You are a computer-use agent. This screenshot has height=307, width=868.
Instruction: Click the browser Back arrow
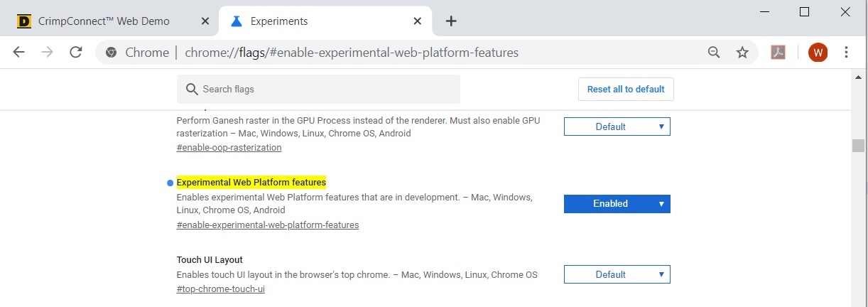19,52
